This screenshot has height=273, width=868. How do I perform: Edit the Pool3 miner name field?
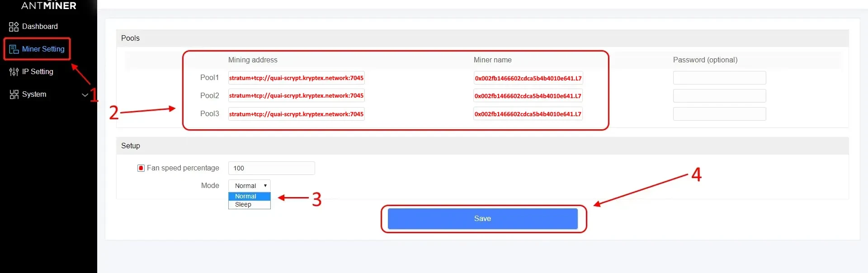coord(528,114)
